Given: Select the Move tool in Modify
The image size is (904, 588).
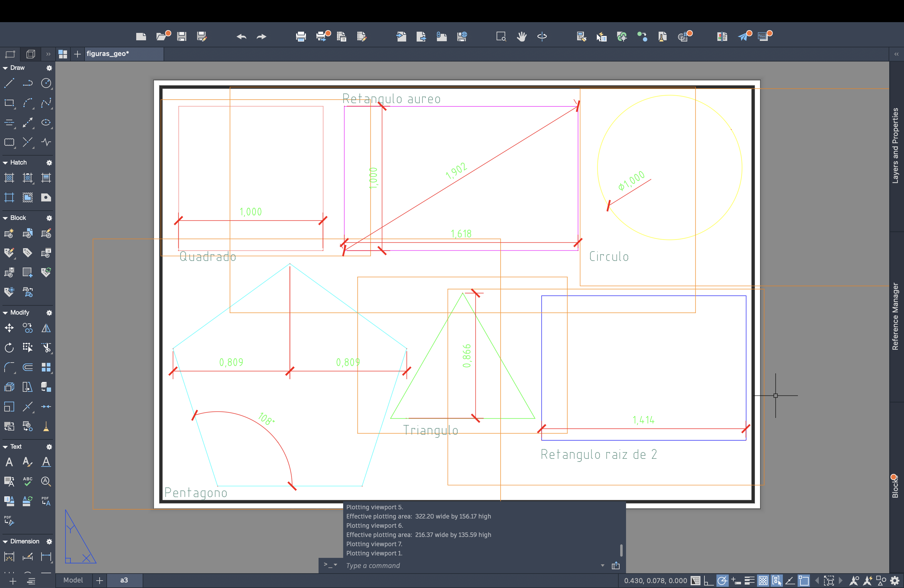Looking at the screenshot, I should tap(9, 328).
